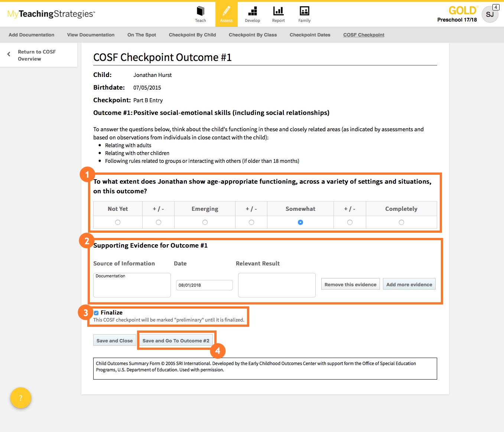504x432 pixels.
Task: Select the Completely rating option
Action: pyautogui.click(x=401, y=222)
